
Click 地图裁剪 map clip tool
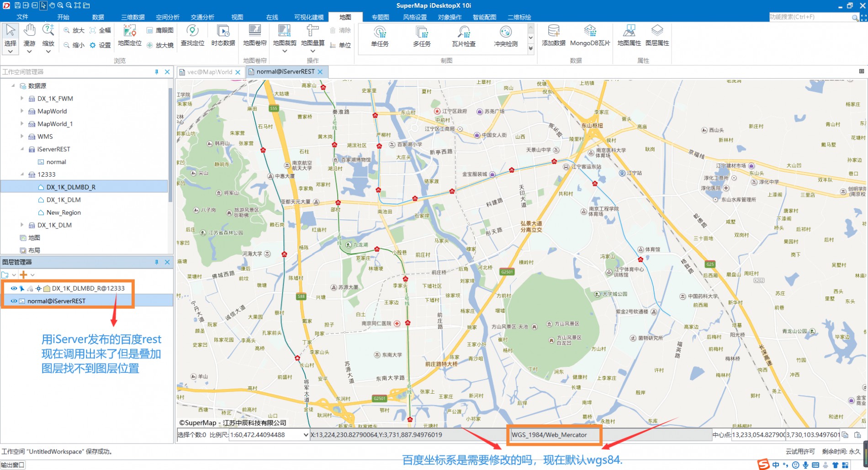(x=285, y=36)
